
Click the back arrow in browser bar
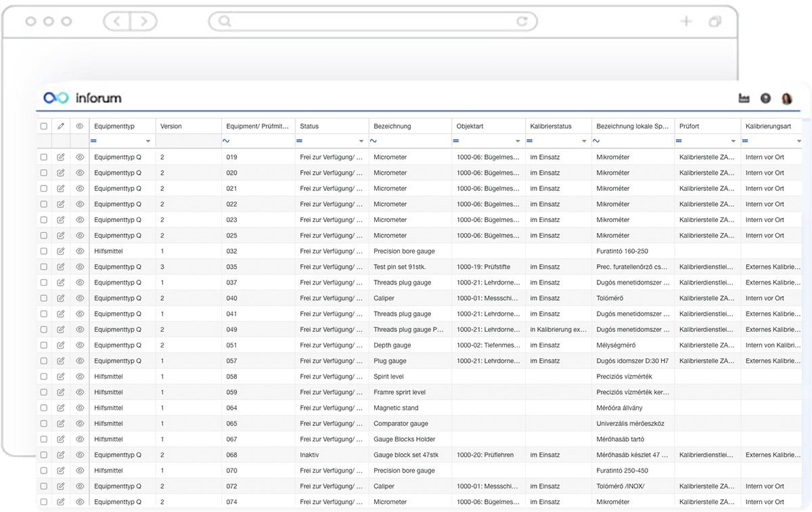[x=117, y=22]
